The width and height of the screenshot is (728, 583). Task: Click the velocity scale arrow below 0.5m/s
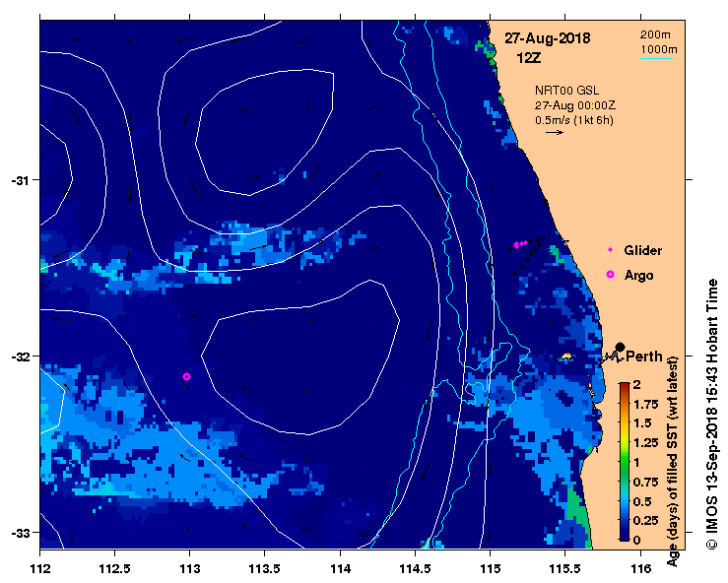click(x=555, y=132)
